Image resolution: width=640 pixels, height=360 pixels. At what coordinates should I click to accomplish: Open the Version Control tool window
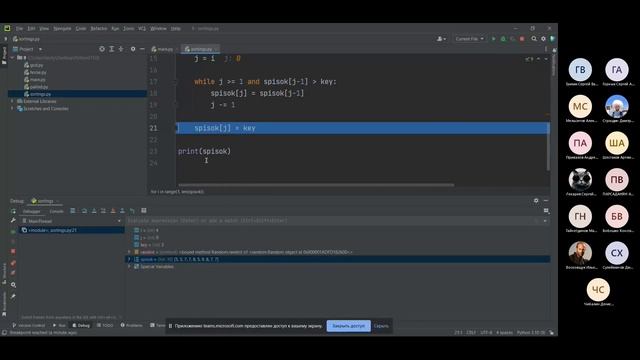click(29, 325)
